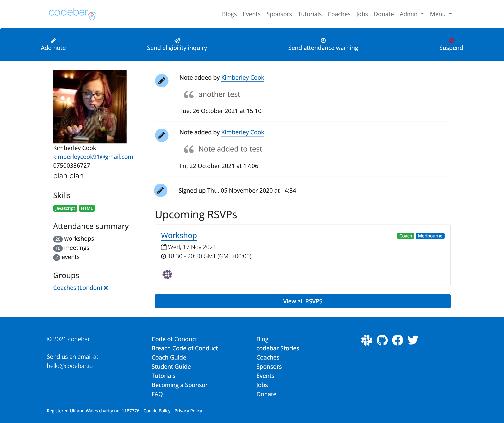Remove Coaches (London) group with X

click(x=106, y=288)
